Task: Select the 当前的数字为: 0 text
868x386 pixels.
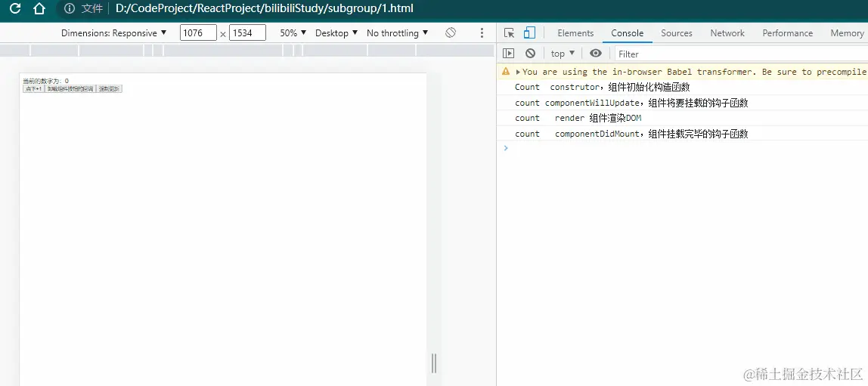Action: point(45,81)
